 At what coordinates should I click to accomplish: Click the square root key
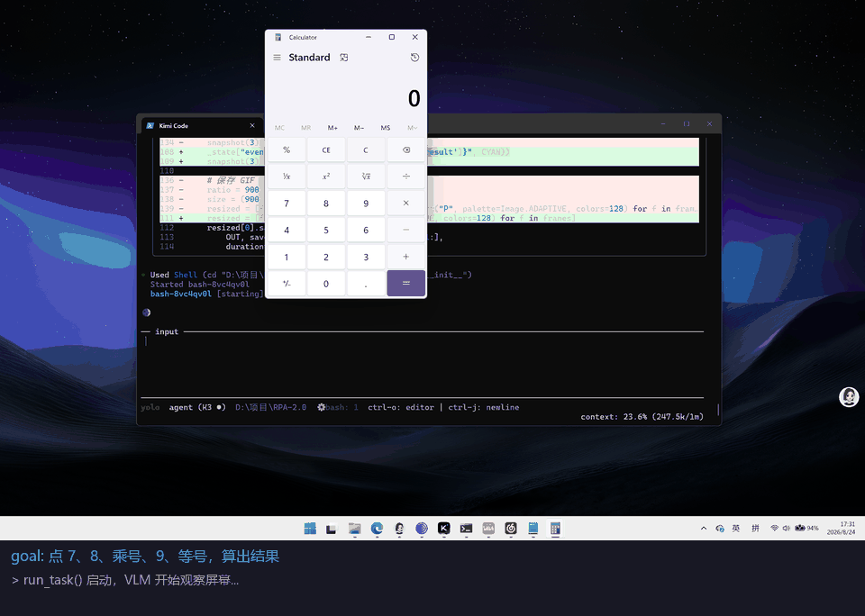[x=366, y=177]
